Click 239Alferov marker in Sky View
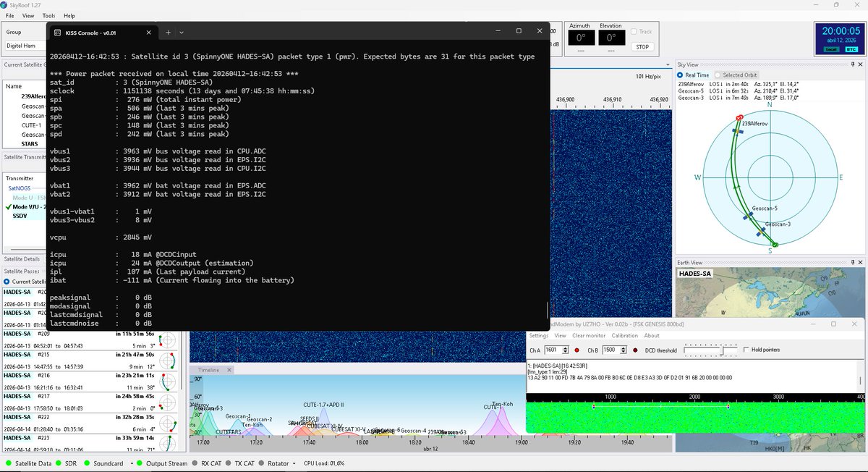Image resolution: width=868 pixels, height=472 pixels. point(739,132)
